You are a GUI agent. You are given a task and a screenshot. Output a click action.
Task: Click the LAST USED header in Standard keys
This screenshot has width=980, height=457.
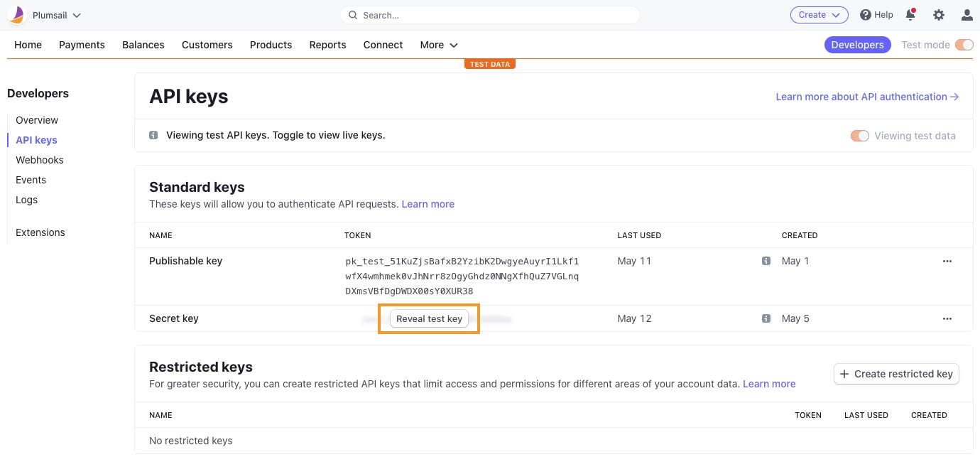pyautogui.click(x=639, y=235)
